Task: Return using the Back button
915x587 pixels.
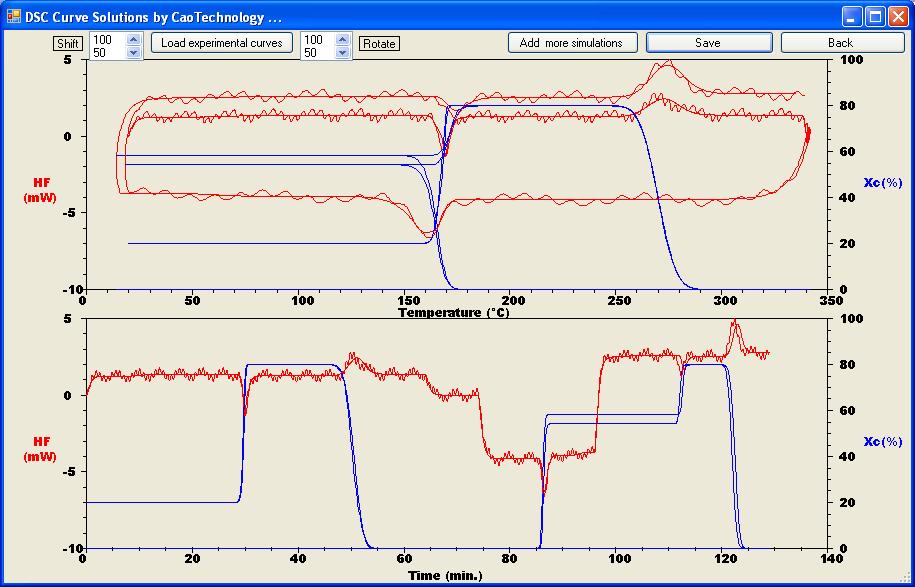Action: point(842,42)
